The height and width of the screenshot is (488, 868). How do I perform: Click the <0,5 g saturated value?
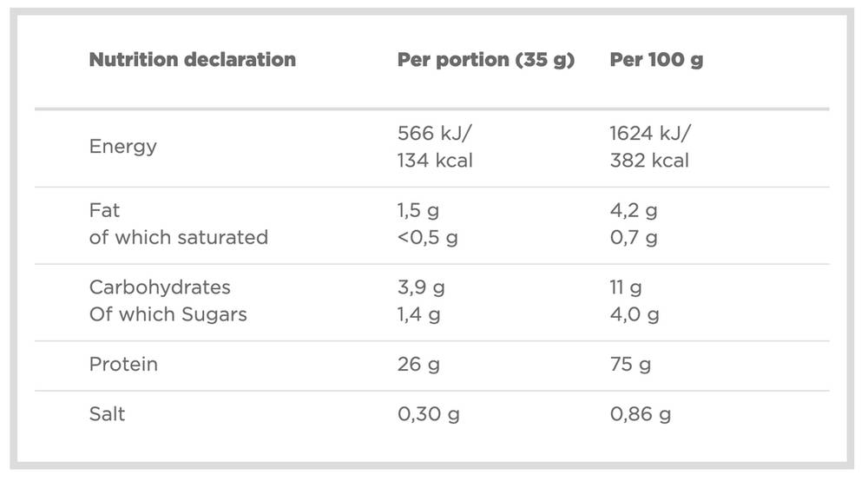(427, 238)
